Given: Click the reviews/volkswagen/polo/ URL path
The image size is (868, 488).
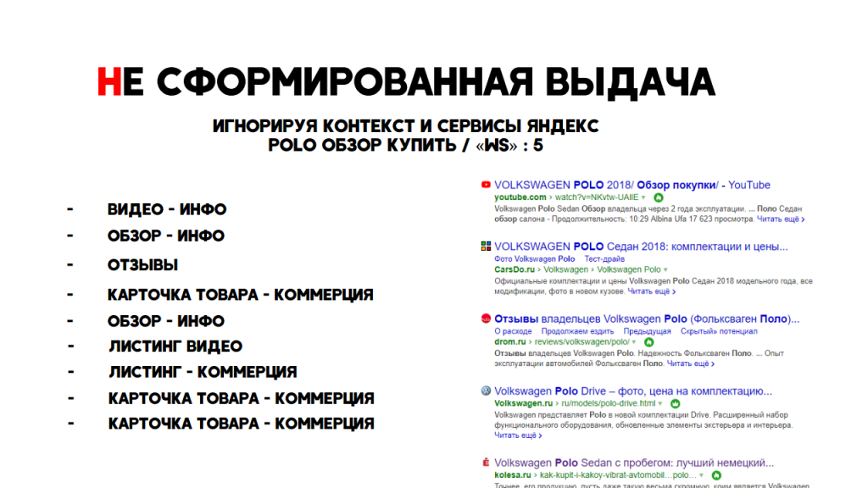Looking at the screenshot, I should coord(581,342).
